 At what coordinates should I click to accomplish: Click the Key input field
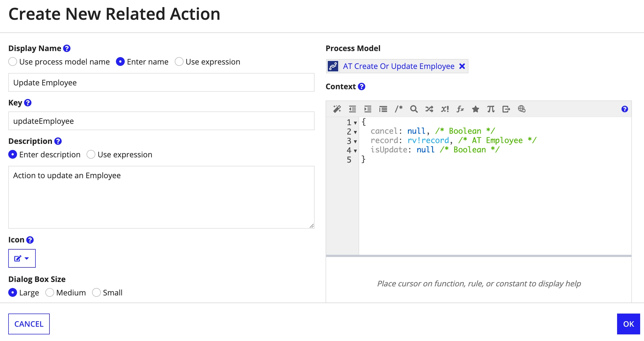coord(161,121)
